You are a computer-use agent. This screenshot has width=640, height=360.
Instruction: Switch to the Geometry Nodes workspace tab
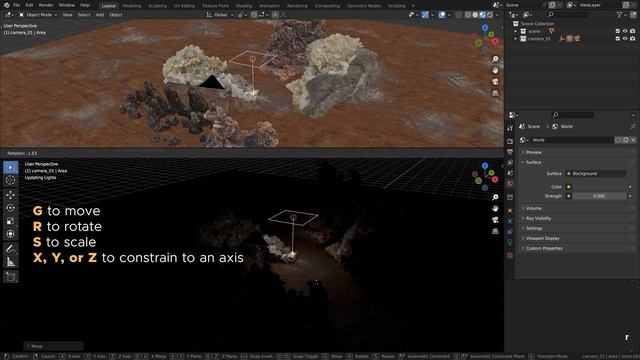(364, 6)
